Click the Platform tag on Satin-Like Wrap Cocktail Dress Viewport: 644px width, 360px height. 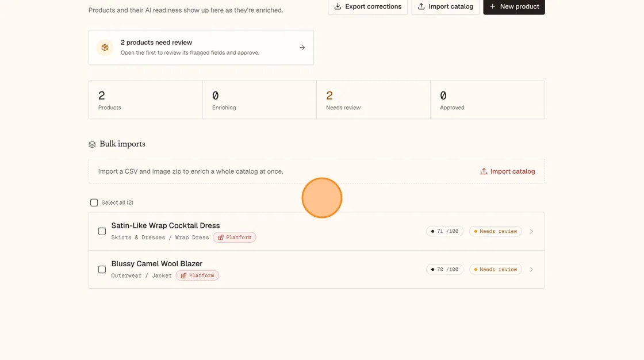(x=235, y=238)
